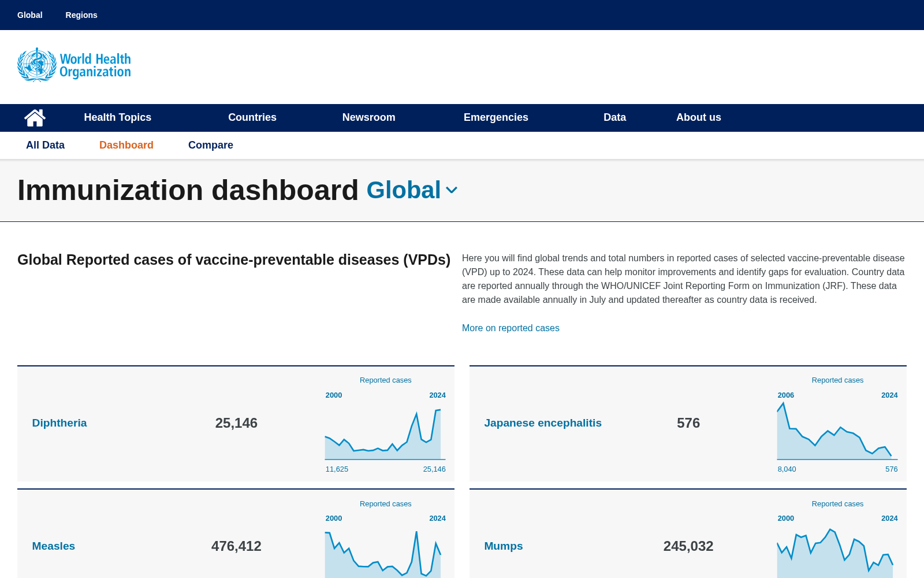Click the WHO home icon
Screen dimensions: 924x578
(x=35, y=118)
